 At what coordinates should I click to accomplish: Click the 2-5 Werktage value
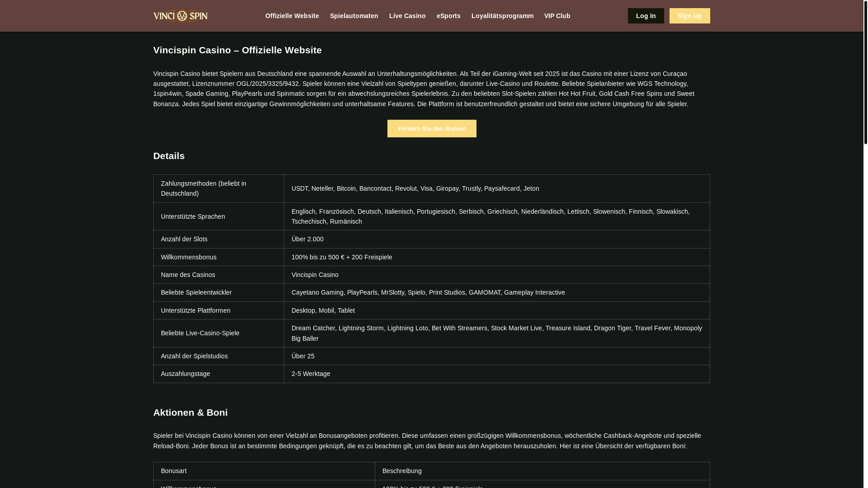point(497,374)
